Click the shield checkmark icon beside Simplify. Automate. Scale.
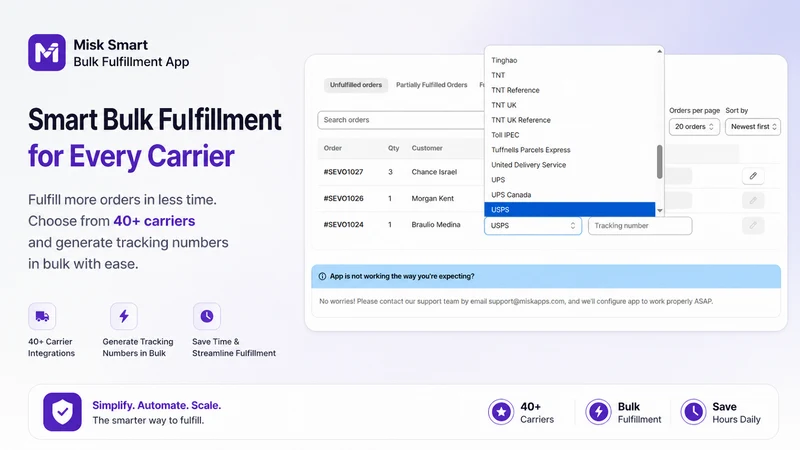 coord(62,412)
